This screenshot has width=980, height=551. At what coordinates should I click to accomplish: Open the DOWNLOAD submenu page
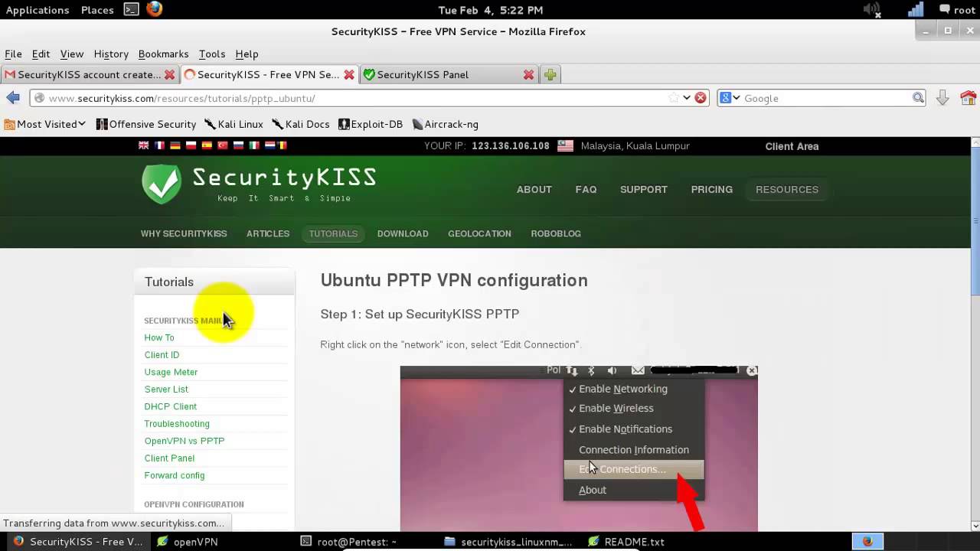point(403,233)
